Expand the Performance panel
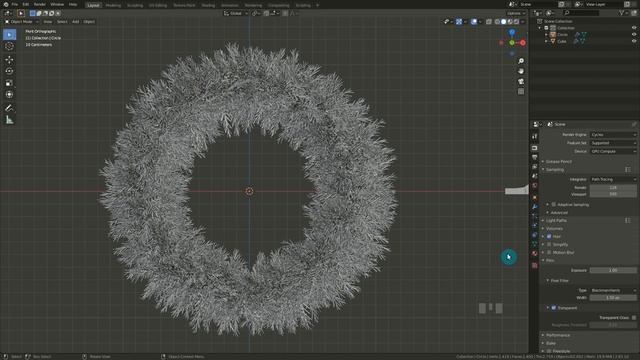The height and width of the screenshot is (360, 640). 558,335
